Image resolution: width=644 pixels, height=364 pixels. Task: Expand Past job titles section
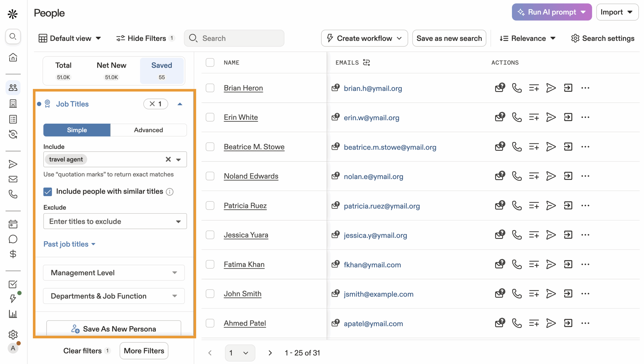[x=69, y=244]
